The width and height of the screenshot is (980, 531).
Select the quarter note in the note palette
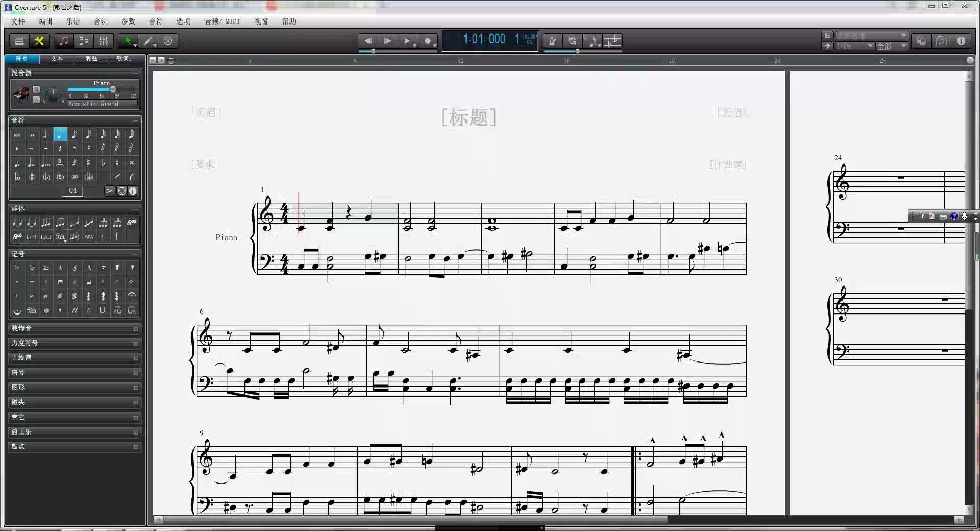[60, 134]
